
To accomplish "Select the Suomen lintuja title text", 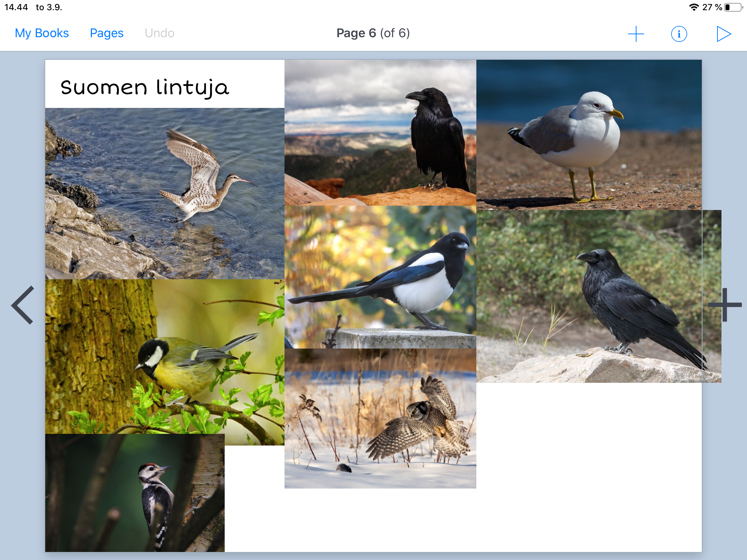I will pos(145,87).
